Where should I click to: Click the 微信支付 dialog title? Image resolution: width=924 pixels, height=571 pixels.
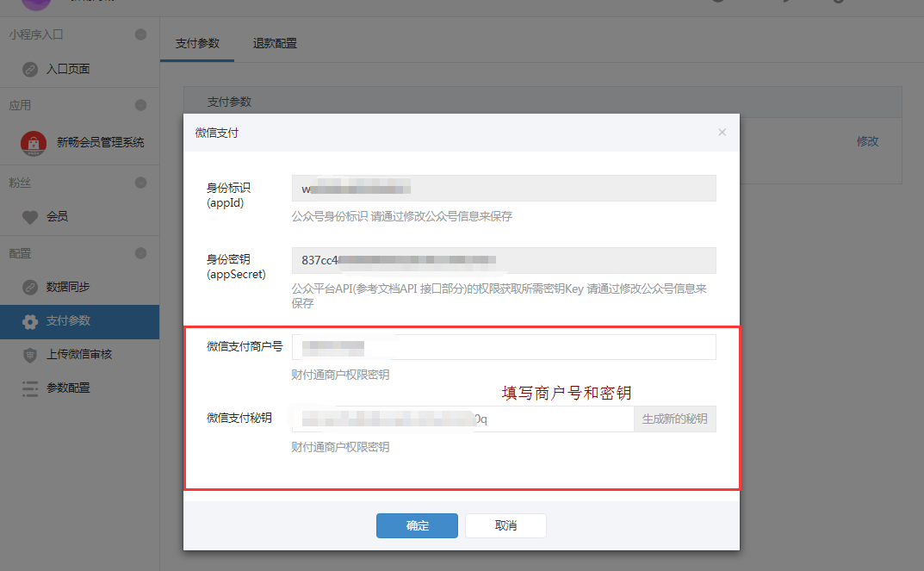(x=217, y=133)
